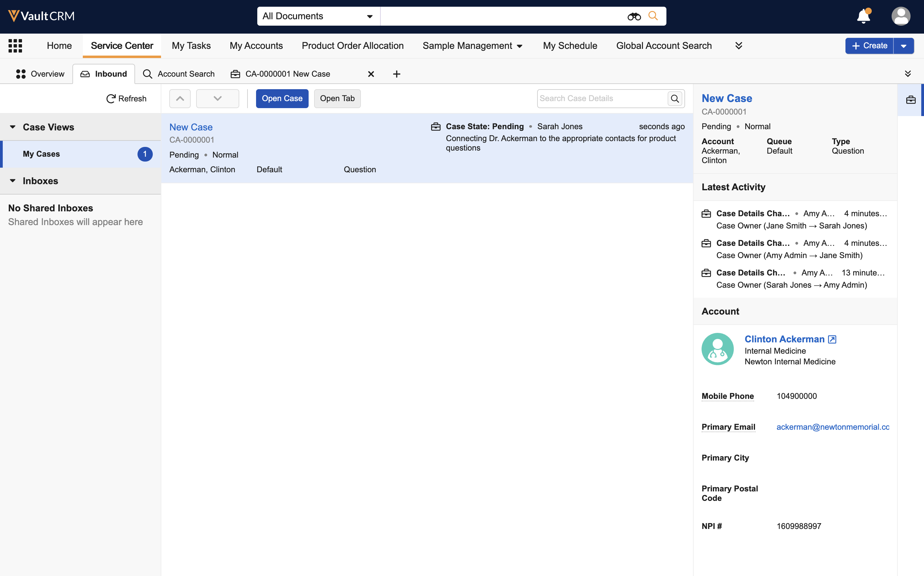Image resolution: width=924 pixels, height=576 pixels.
Task: Open the app launcher grid icon
Action: (15, 46)
